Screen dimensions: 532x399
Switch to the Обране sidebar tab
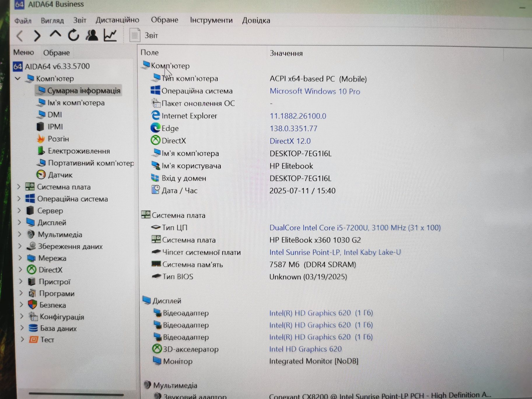coord(56,53)
